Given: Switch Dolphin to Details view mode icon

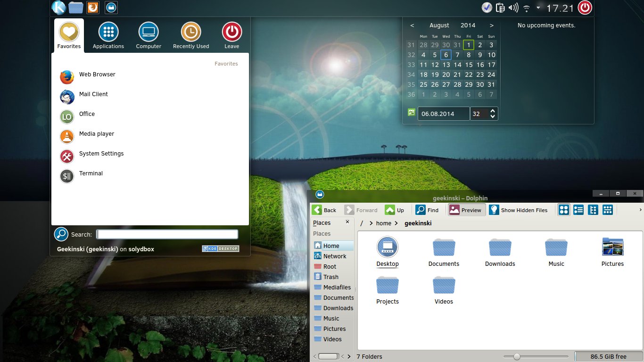Looking at the screenshot, I should pos(594,210).
